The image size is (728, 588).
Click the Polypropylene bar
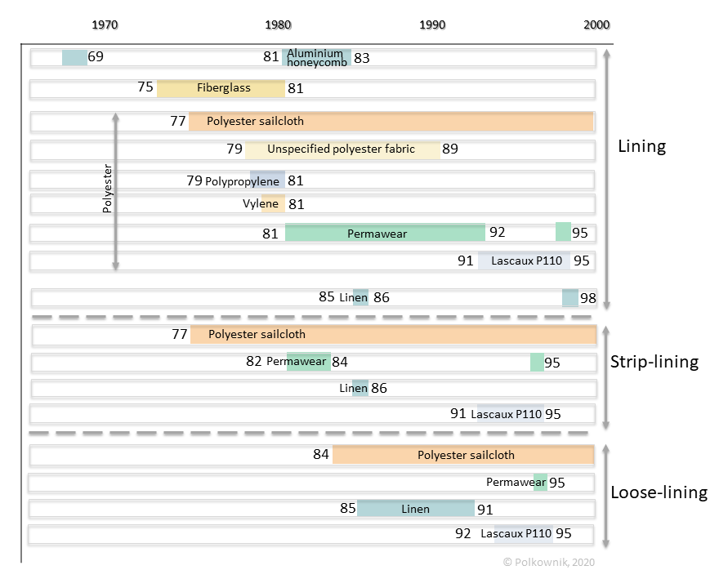coord(268,180)
